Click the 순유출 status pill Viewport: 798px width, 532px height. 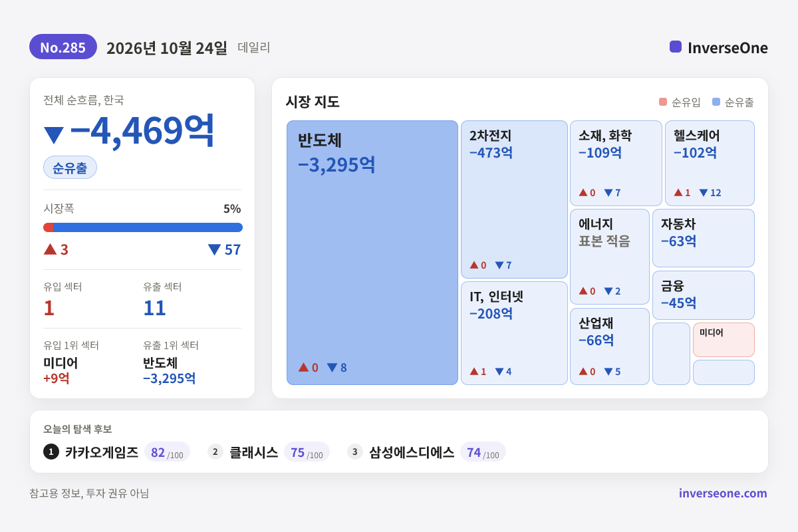click(x=70, y=168)
